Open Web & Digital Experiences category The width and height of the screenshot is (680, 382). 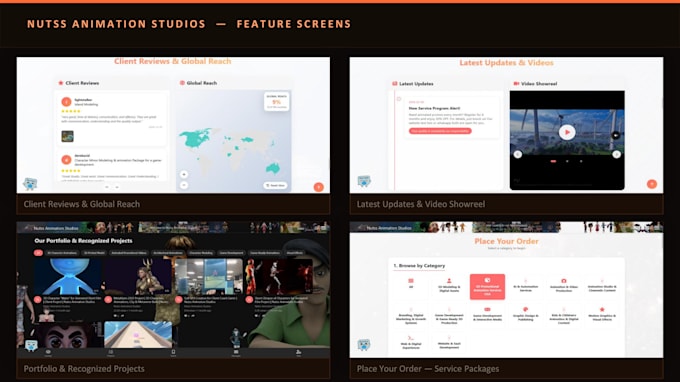point(411,343)
